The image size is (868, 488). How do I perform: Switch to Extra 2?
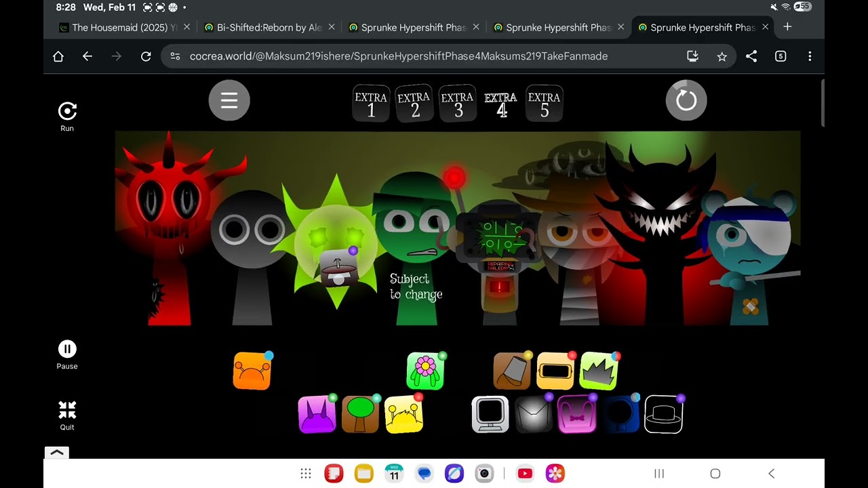pyautogui.click(x=414, y=104)
